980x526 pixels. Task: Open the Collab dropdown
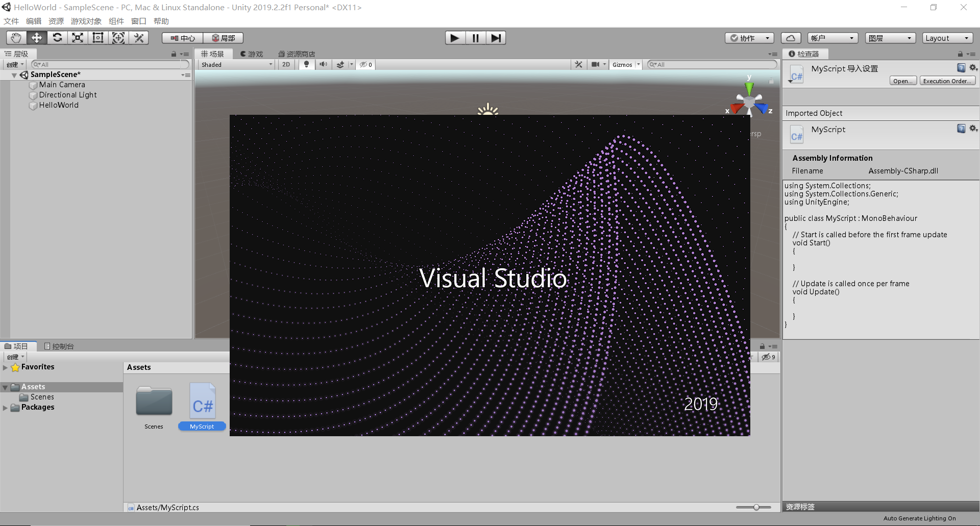pyautogui.click(x=749, y=38)
